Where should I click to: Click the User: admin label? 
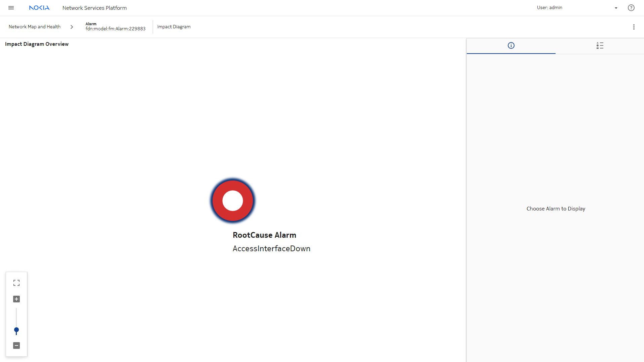549,7
